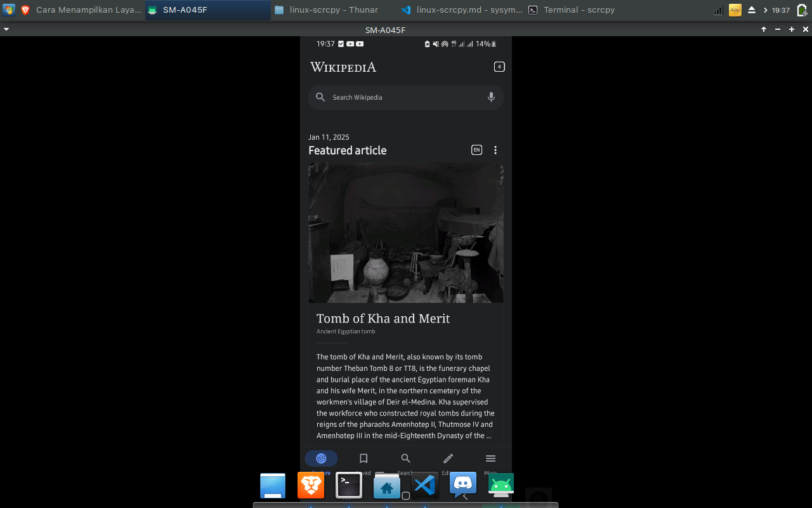The width and height of the screenshot is (812, 508).
Task: Launch Visual Studio Code from the dock
Action: (x=425, y=486)
